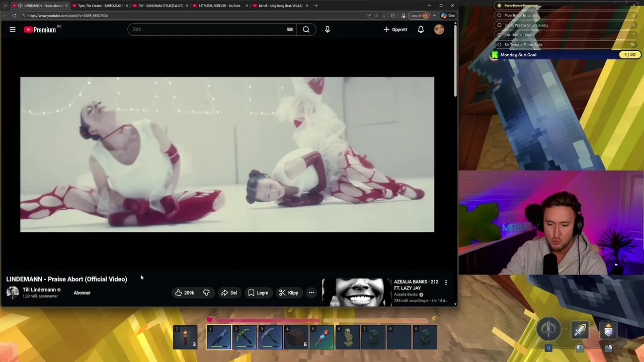Open options for Azealia Banks recommendation
This screenshot has width=644, height=362.
(446, 283)
